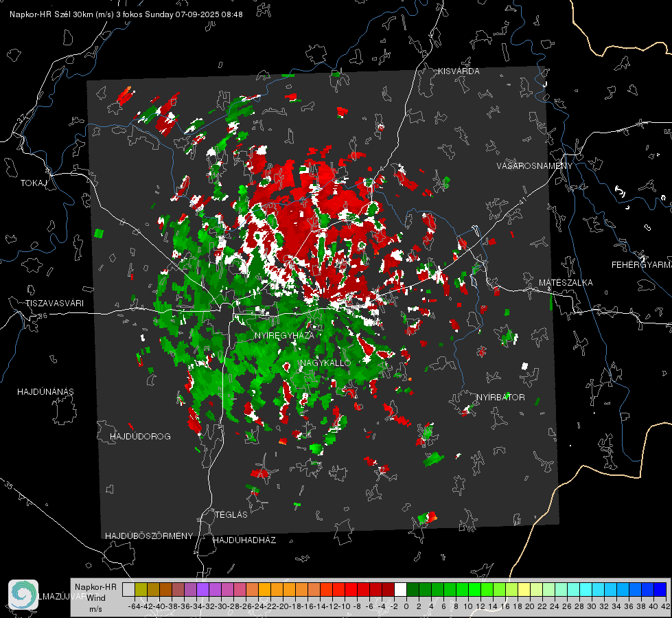Click road number 36 near Tiszavasvári
Image resolution: width=672 pixels, height=618 pixels.
[x=43, y=316]
